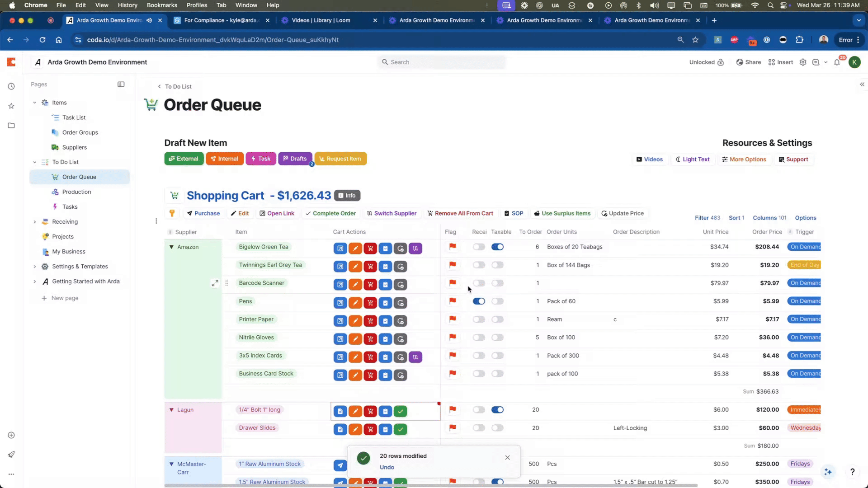Click orange edit pencil icon in Pens row

click(355, 303)
